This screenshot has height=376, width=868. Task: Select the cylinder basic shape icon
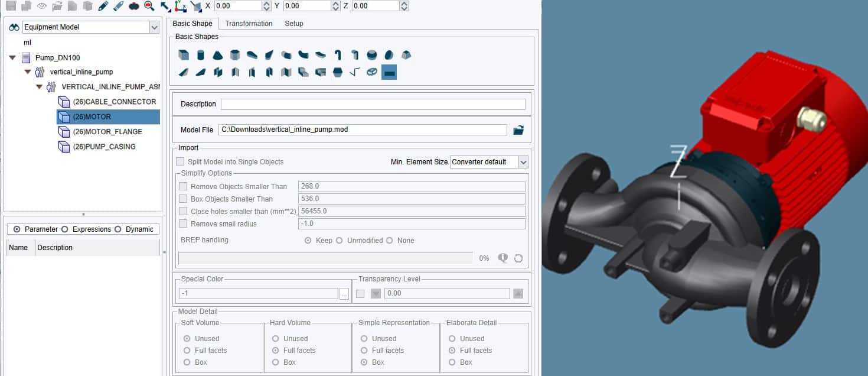[x=201, y=55]
